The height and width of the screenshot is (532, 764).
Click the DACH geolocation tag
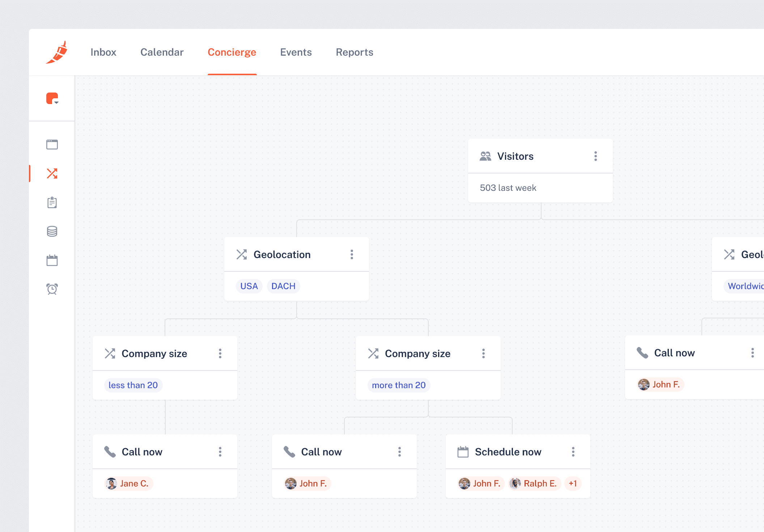click(283, 286)
